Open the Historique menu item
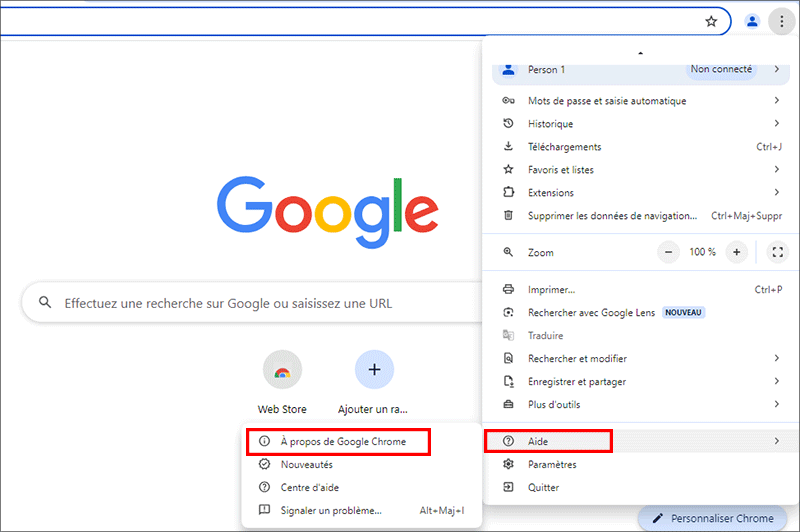Screen dimensions: 800x532 coord(640,123)
